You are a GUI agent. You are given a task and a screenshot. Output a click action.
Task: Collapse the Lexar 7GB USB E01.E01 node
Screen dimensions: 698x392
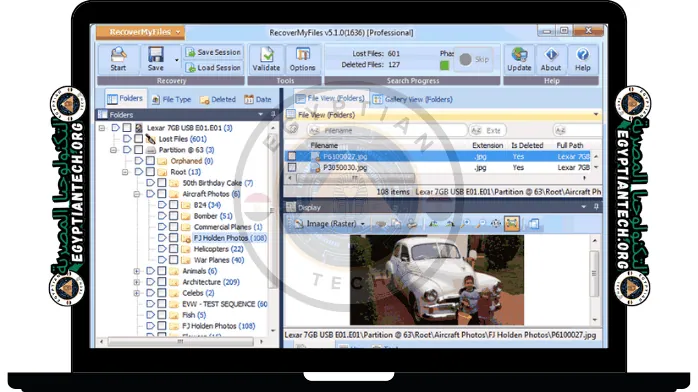[102, 128]
